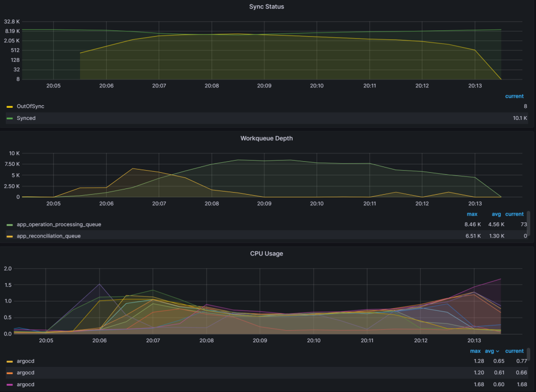Screen dimensions: 536x392
Task: Click the yellow marker of the first argocd row
Action: tap(10, 361)
